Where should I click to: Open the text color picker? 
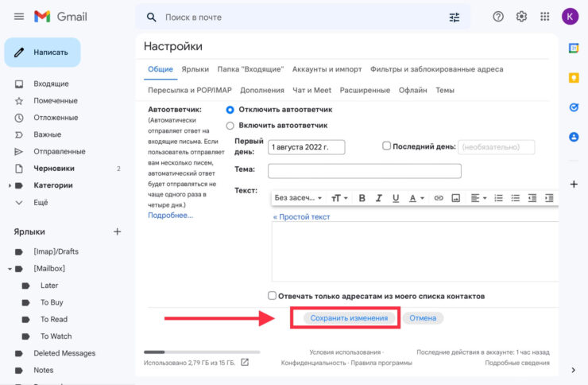pyautogui.click(x=416, y=198)
